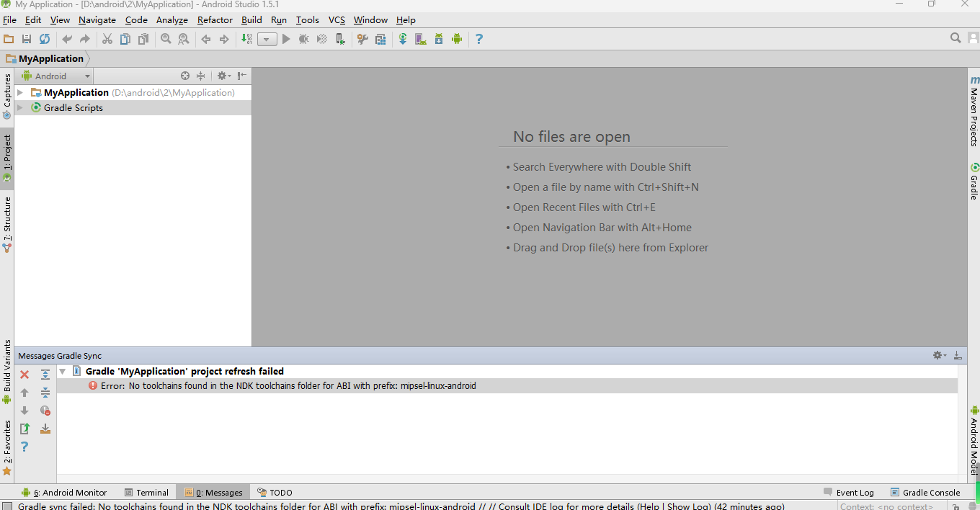Click the Synchronize toolbar icon

pyautogui.click(x=45, y=39)
